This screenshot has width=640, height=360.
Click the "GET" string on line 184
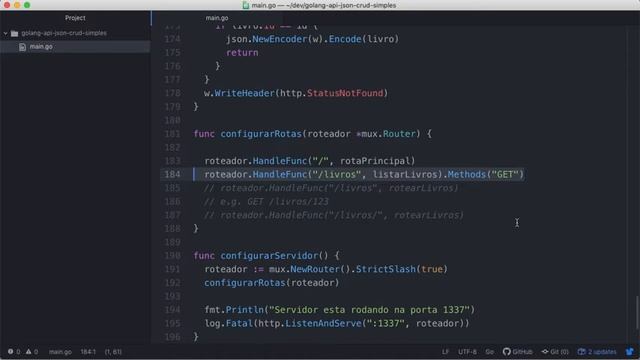pyautogui.click(x=505, y=174)
